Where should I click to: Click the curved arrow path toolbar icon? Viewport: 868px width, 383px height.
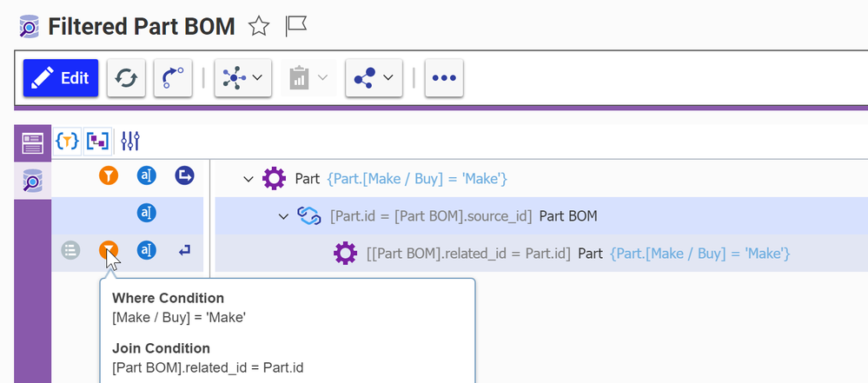[173, 78]
